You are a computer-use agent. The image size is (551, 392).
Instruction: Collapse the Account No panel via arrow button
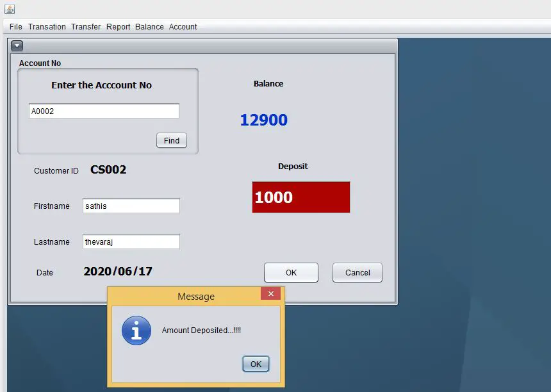click(17, 45)
